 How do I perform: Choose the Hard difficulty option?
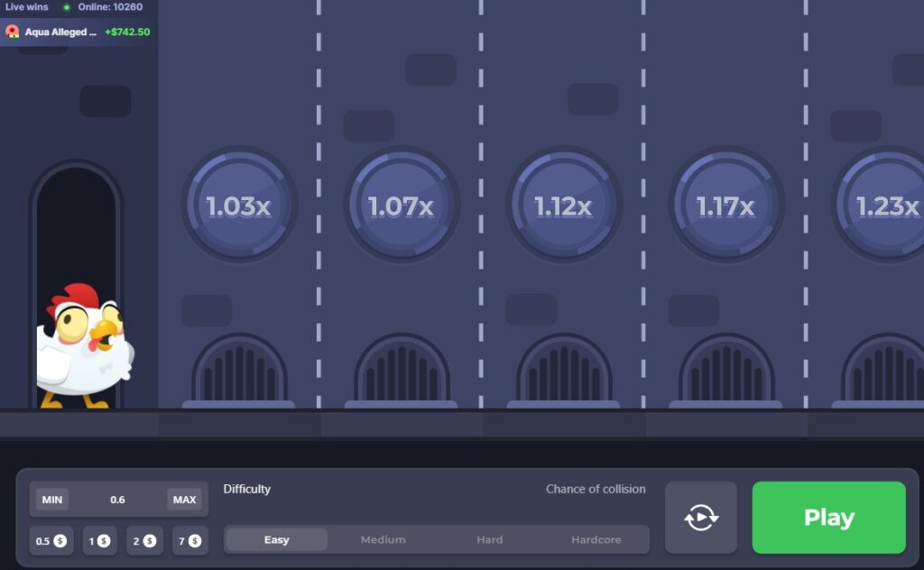click(x=489, y=540)
